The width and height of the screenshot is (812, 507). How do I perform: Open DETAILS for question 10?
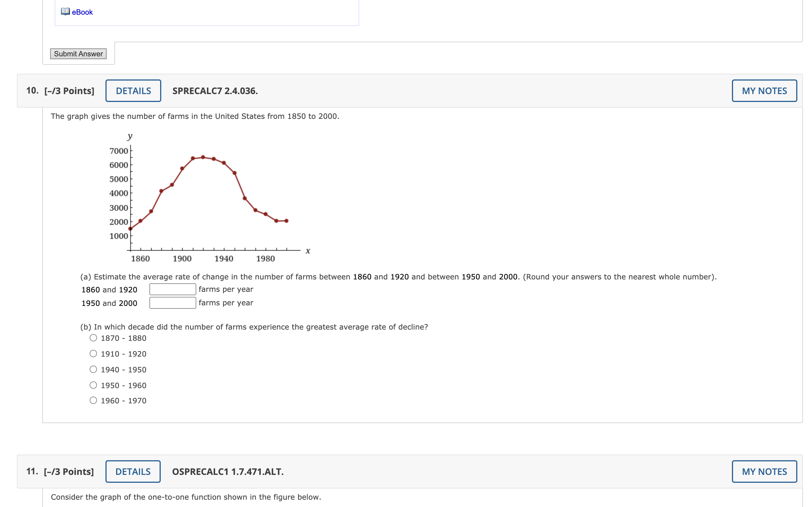(133, 91)
